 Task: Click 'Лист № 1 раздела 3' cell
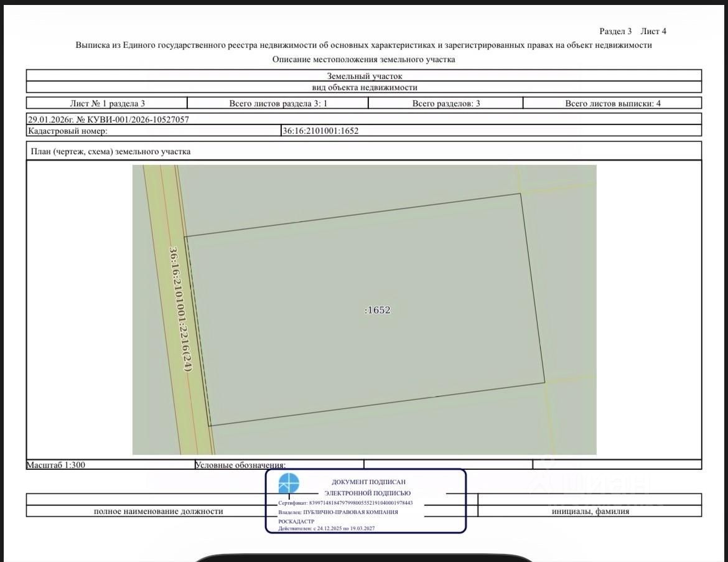click(x=107, y=103)
